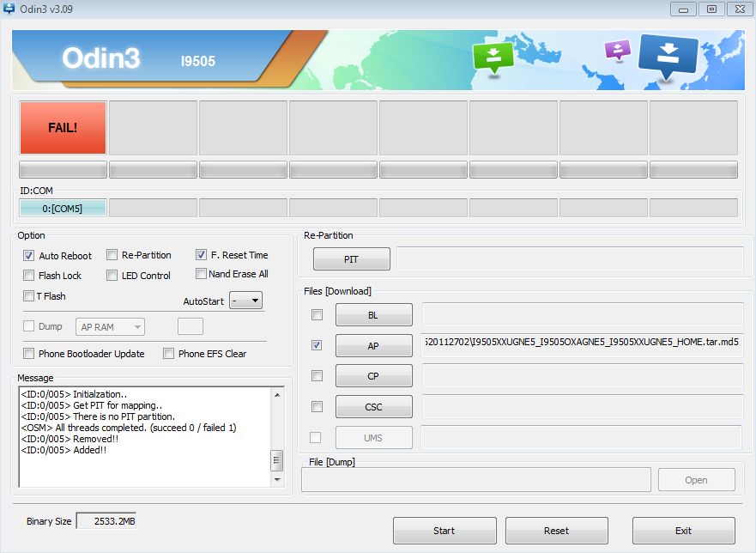Click the Start button
This screenshot has width=756, height=553.
point(445,531)
